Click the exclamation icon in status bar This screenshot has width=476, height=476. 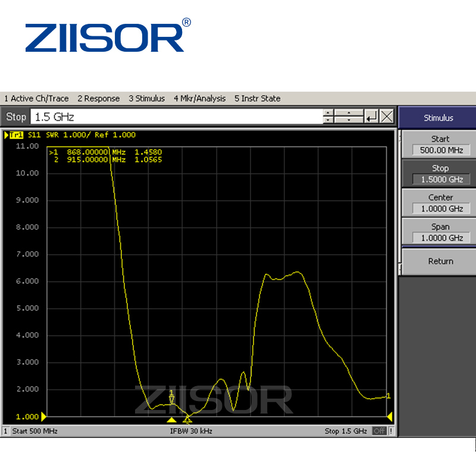click(x=391, y=431)
